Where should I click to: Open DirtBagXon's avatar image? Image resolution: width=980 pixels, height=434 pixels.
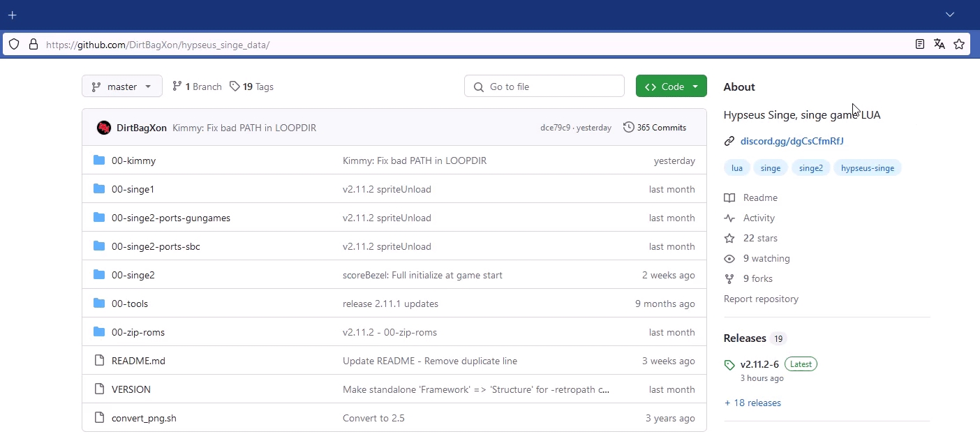click(x=104, y=128)
